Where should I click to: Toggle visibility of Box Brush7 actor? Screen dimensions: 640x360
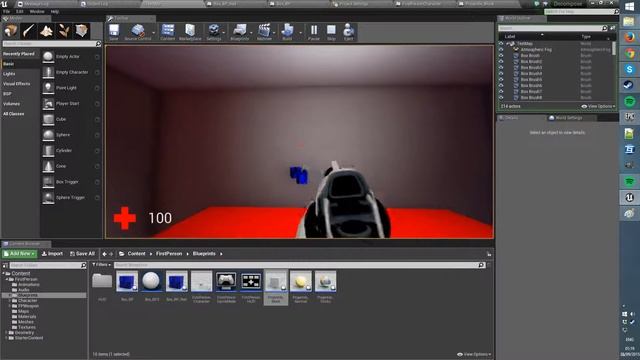coord(501,92)
